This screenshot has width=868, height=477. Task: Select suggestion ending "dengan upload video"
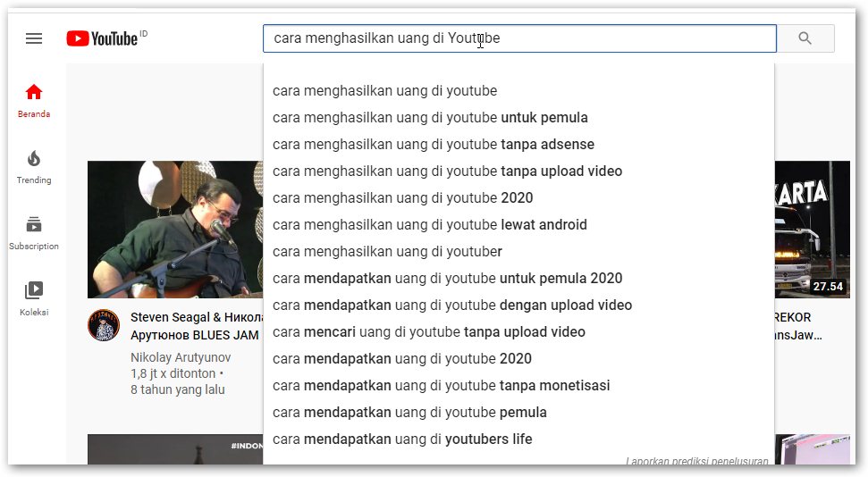coord(518,305)
